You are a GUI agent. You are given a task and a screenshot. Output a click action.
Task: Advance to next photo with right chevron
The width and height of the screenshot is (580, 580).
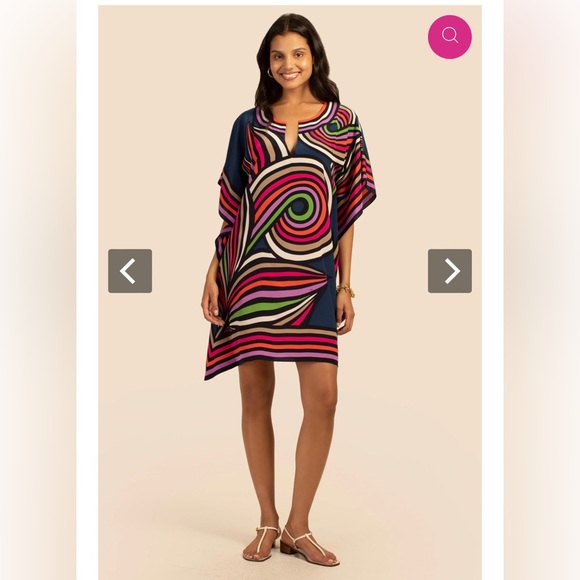tap(452, 271)
